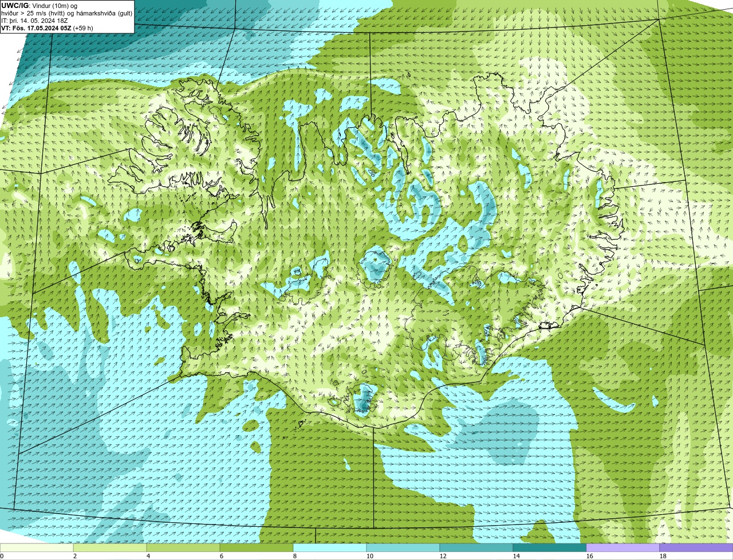Select the lavender 16–18 m/s legend swatch
This screenshot has height=560, width=733.
tap(623, 548)
